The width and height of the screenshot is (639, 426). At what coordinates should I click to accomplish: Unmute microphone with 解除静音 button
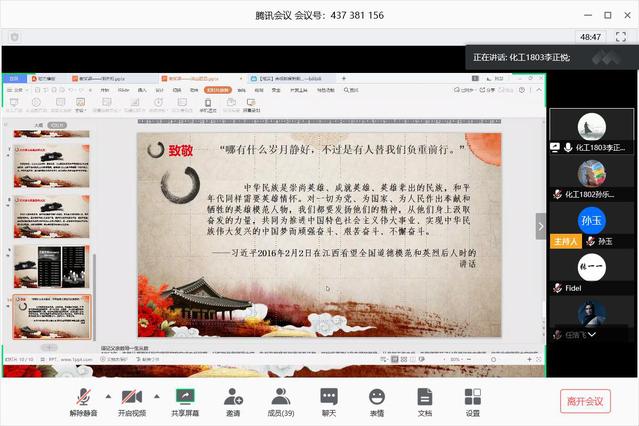84,401
